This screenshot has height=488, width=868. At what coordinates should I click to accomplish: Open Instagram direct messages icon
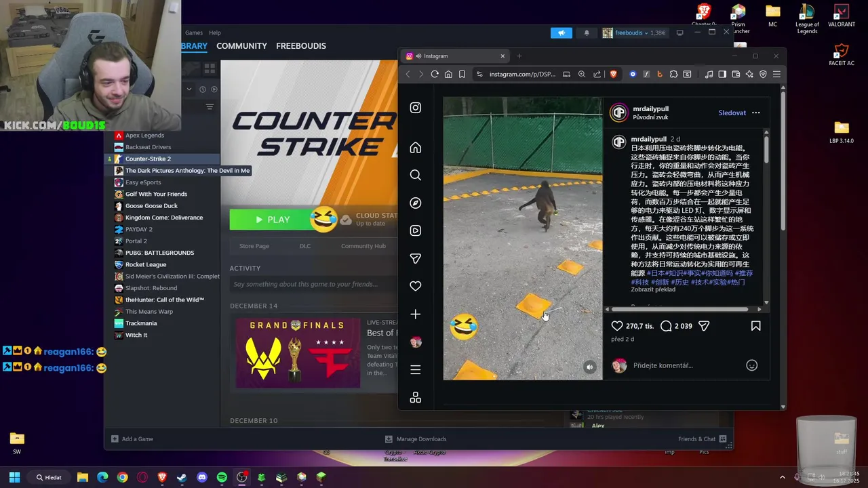click(416, 258)
